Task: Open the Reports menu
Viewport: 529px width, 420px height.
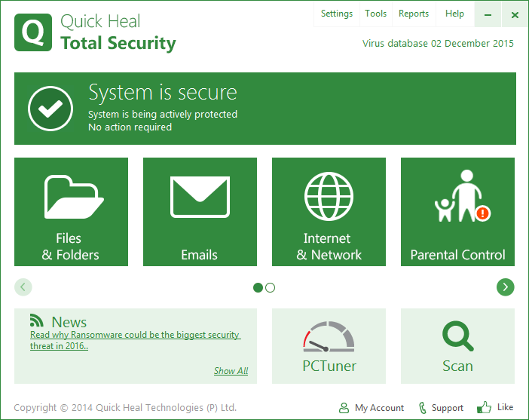Action: tap(414, 14)
